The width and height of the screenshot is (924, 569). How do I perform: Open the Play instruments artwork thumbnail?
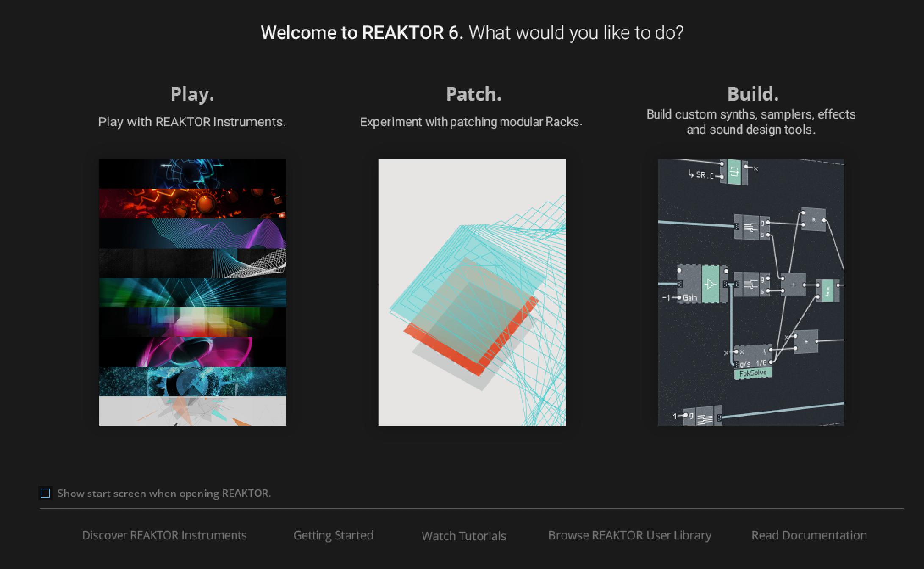coord(193,293)
